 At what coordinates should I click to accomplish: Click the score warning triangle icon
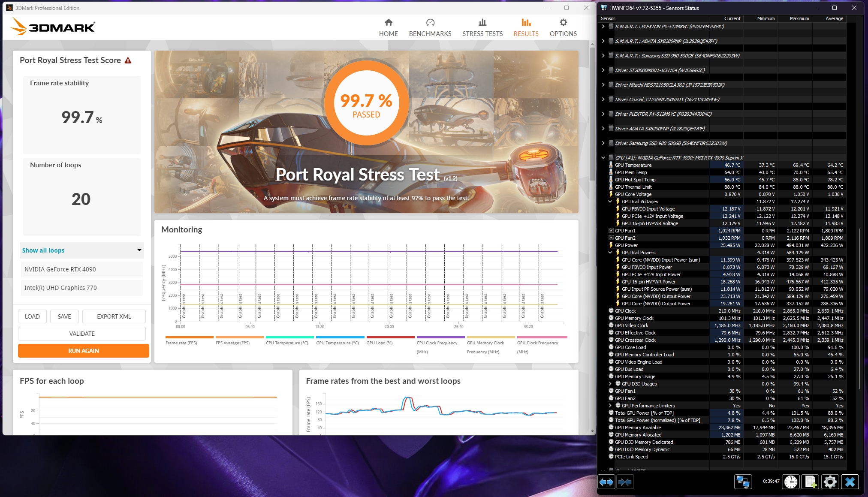click(128, 60)
